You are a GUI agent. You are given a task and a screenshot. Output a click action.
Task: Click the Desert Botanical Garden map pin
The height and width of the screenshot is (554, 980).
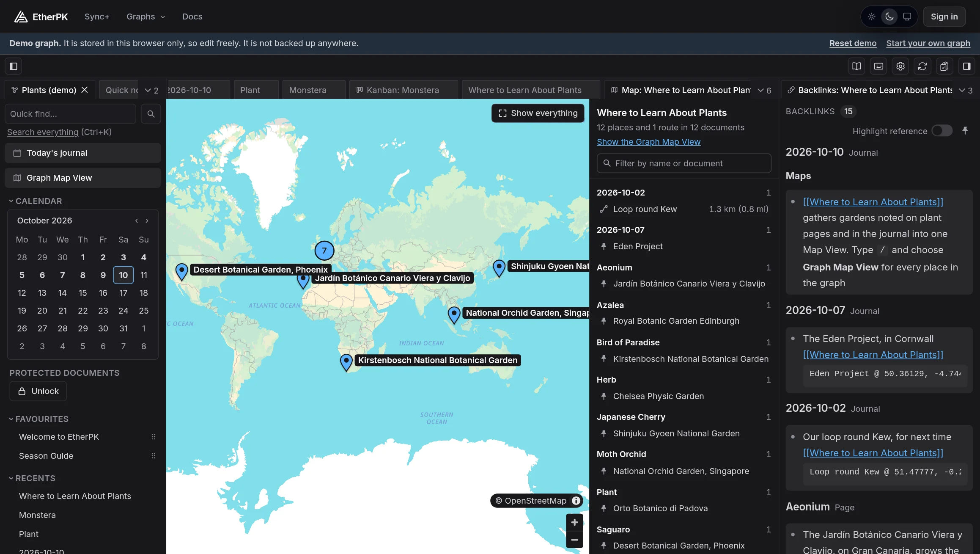pyautogui.click(x=182, y=272)
